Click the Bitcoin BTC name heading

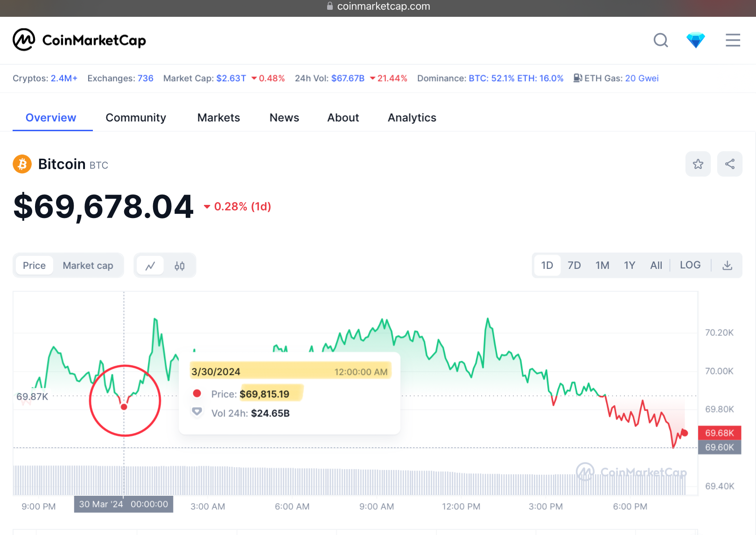pos(73,164)
